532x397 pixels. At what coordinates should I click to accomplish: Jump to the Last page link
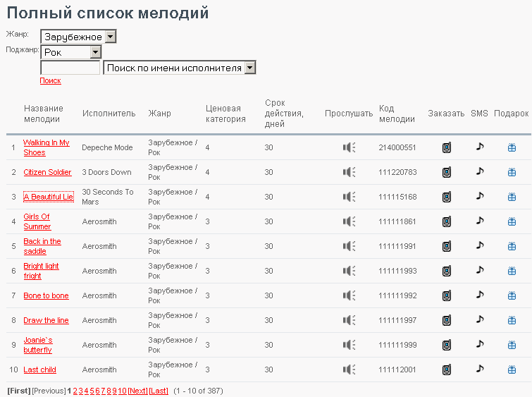coord(159,391)
